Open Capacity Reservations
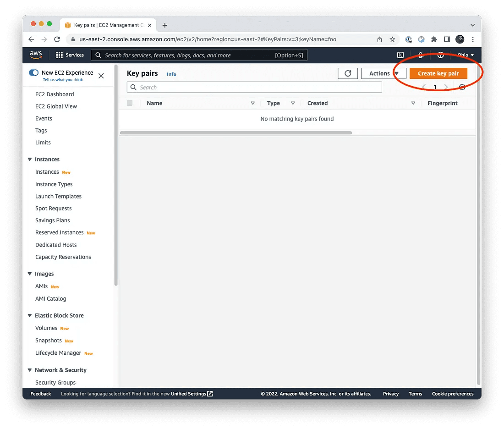Image resolution: width=504 pixels, height=429 pixels. coord(63,257)
